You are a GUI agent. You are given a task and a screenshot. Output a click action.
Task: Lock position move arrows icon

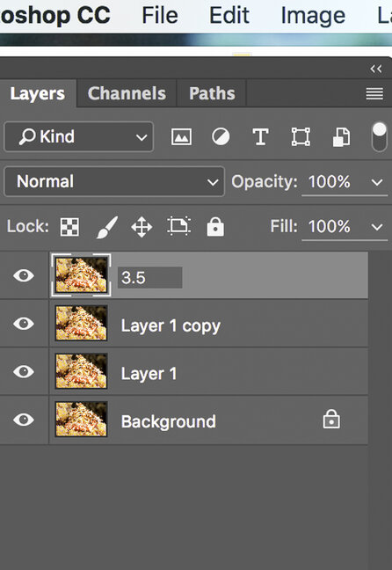coord(142,227)
